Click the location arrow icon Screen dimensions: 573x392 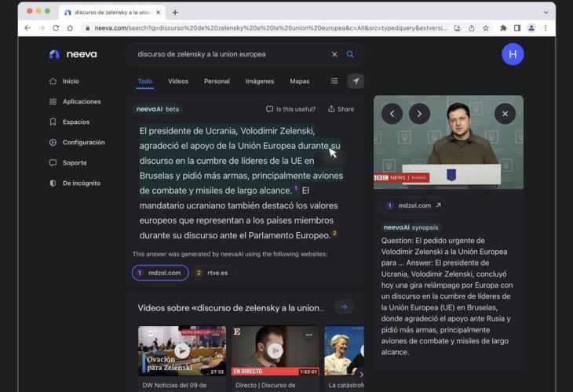pos(356,81)
